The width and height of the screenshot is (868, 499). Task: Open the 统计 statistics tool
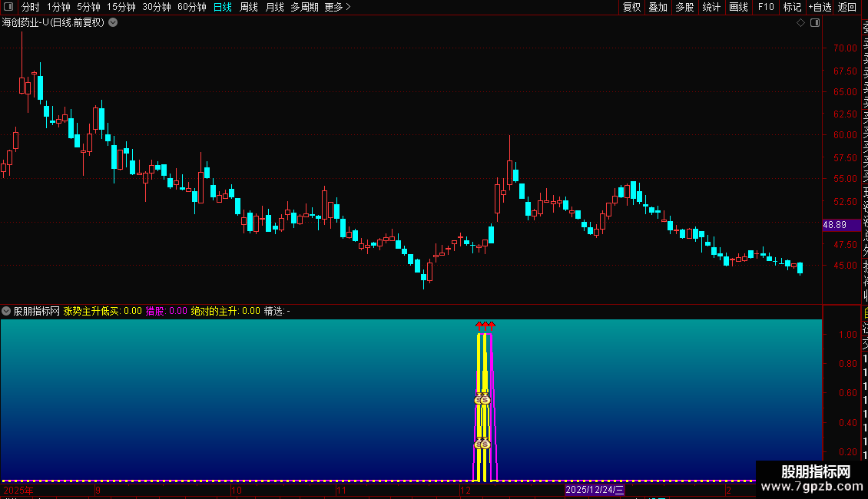pos(711,7)
